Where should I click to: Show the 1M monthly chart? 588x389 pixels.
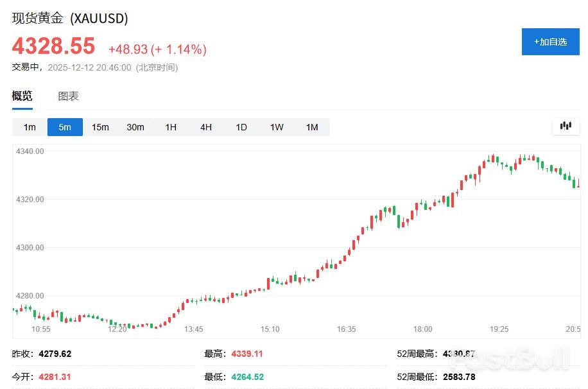coord(312,127)
